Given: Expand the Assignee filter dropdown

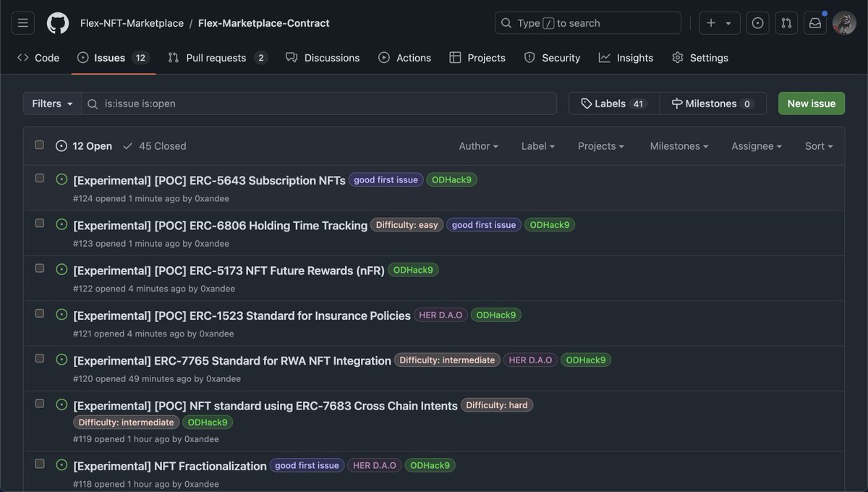Looking at the screenshot, I should 757,146.
